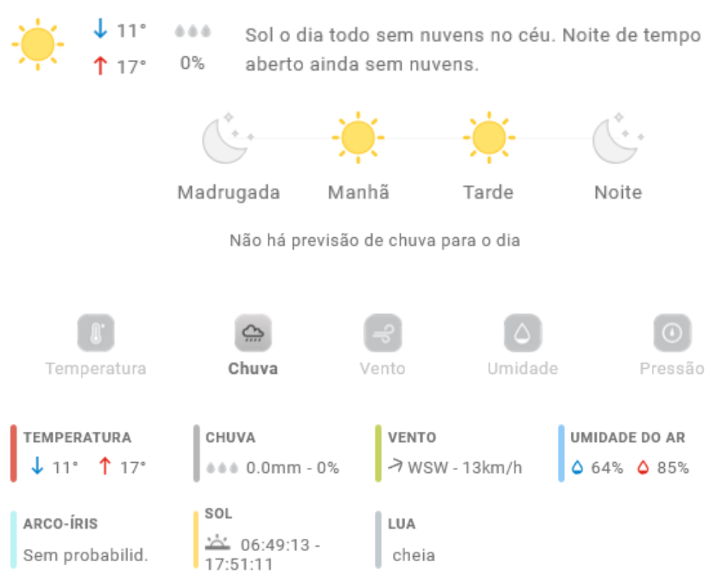709x588 pixels.
Task: Click the Lua cheia card
Action: coord(413,555)
